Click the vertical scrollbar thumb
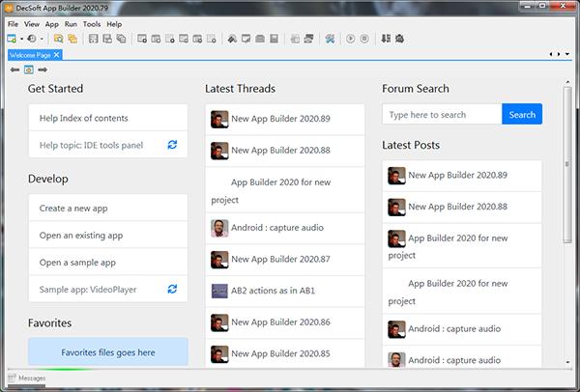Image resolution: width=580 pixels, height=392 pixels. point(567,164)
